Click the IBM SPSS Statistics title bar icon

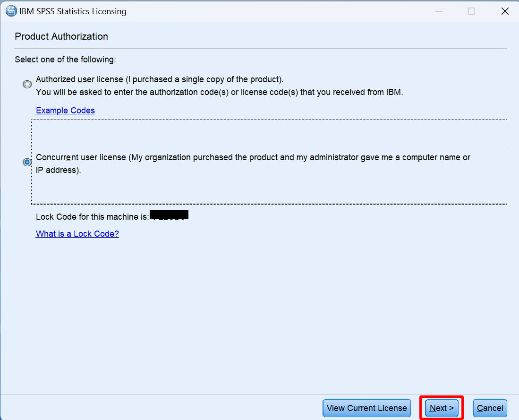coord(11,11)
